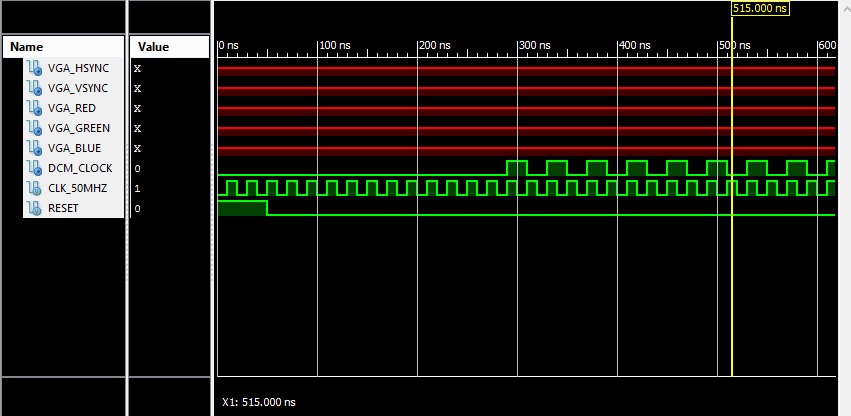Screen dimensions: 851x416
Task: Click the 300 ns ruler mark
Action: [x=535, y=46]
